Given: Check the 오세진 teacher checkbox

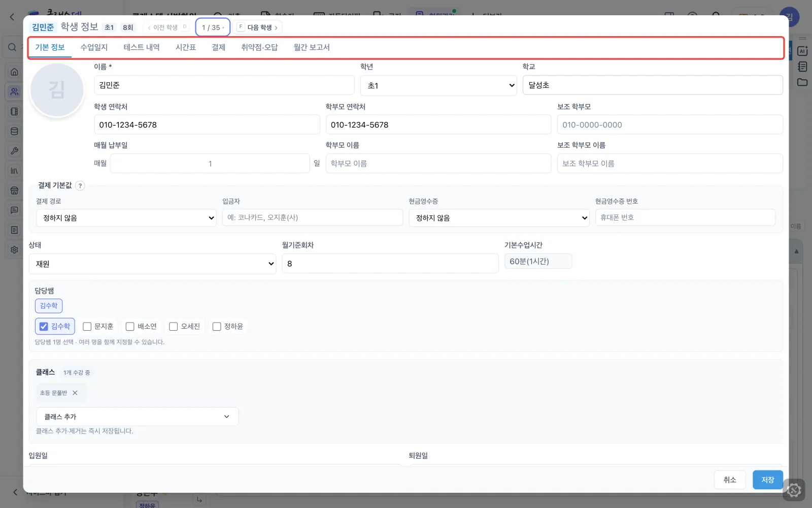Looking at the screenshot, I should (173, 326).
